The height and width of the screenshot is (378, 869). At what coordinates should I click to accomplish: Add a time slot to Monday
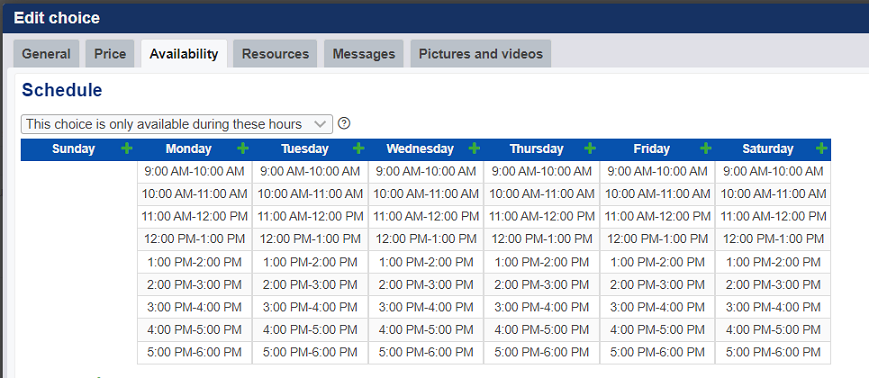tap(243, 149)
